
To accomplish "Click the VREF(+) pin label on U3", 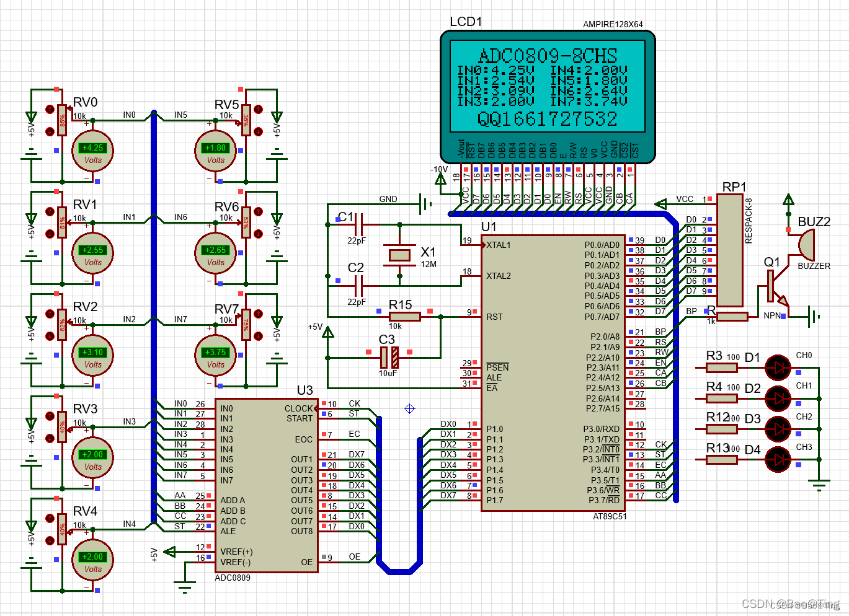I will 236,552.
